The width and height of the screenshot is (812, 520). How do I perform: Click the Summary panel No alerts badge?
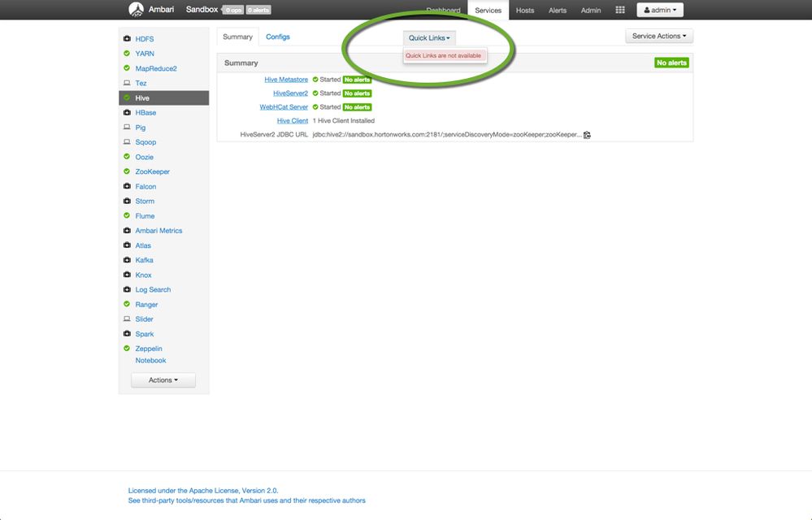tap(671, 63)
